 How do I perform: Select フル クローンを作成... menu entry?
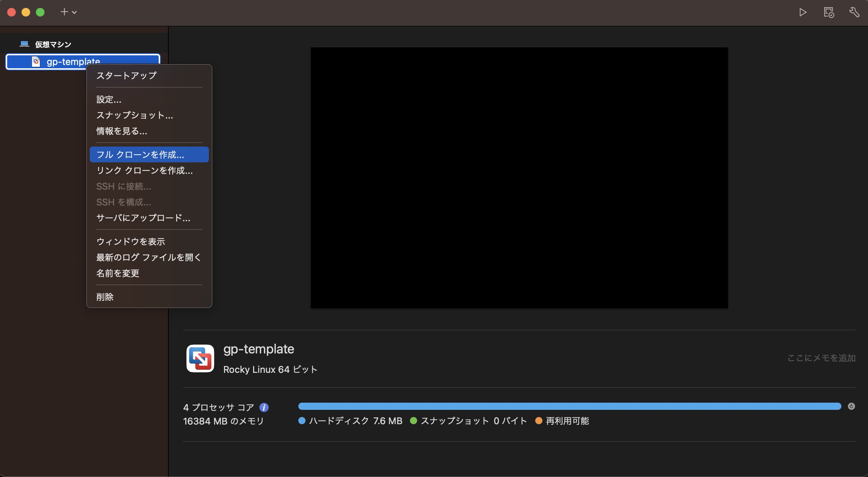(140, 155)
